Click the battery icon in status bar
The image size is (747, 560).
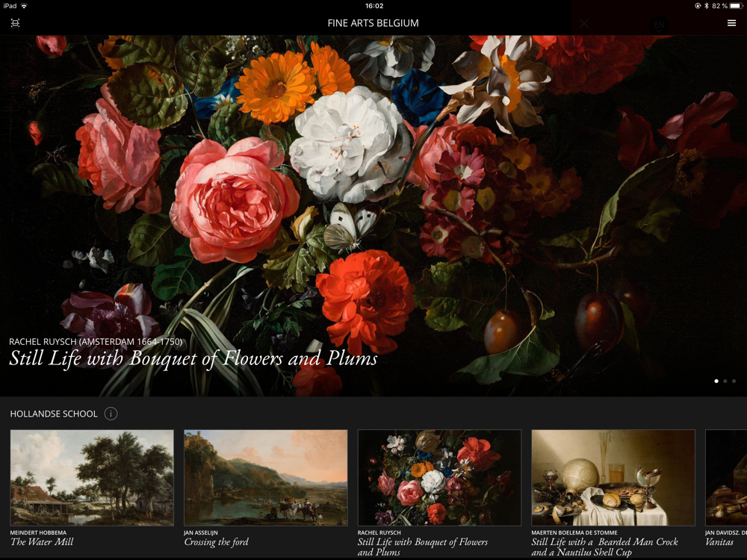click(x=736, y=6)
